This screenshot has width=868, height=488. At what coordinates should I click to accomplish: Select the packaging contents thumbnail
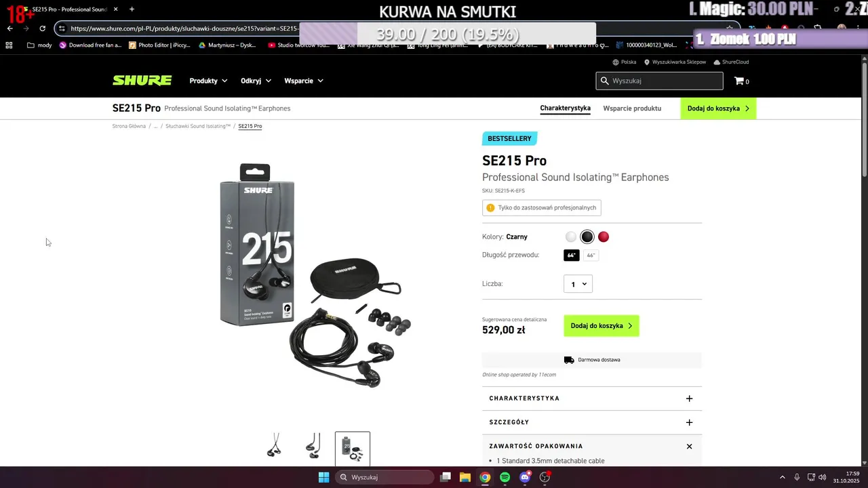[353, 449]
